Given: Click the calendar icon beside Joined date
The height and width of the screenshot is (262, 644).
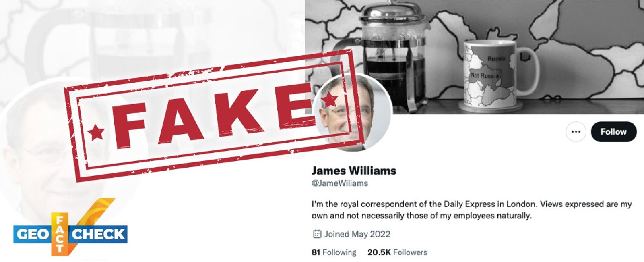Looking at the screenshot, I should (317, 234).
